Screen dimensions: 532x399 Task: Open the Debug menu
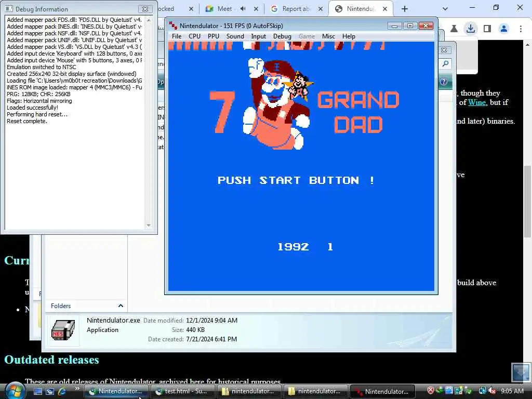[x=282, y=36]
